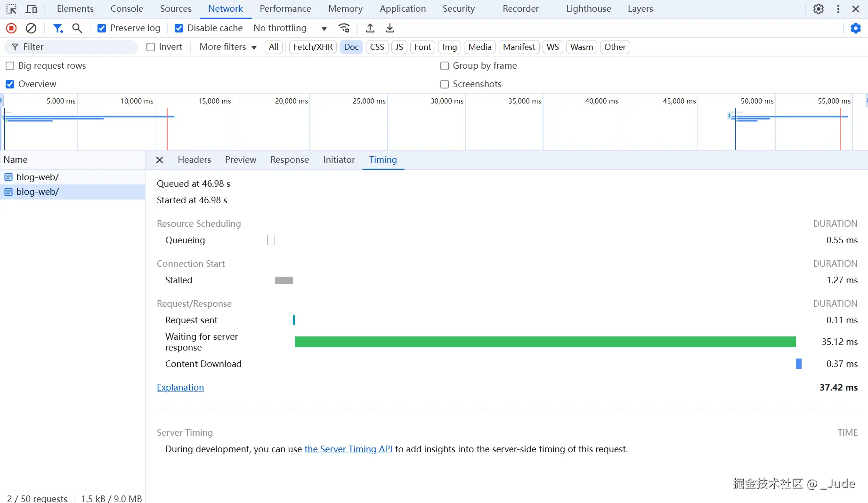The width and height of the screenshot is (868, 503).
Task: Stop recording network log
Action: tap(11, 28)
